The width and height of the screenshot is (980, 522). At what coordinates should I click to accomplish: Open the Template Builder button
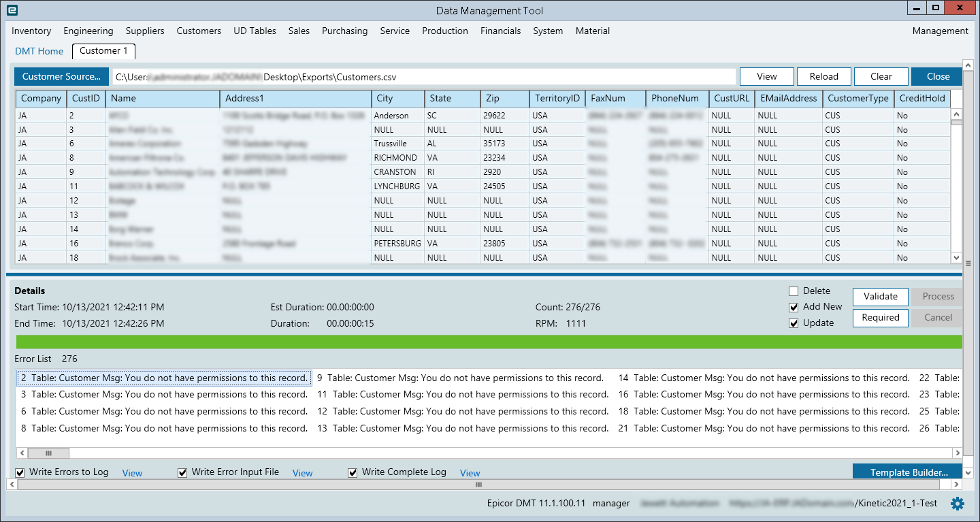(909, 472)
